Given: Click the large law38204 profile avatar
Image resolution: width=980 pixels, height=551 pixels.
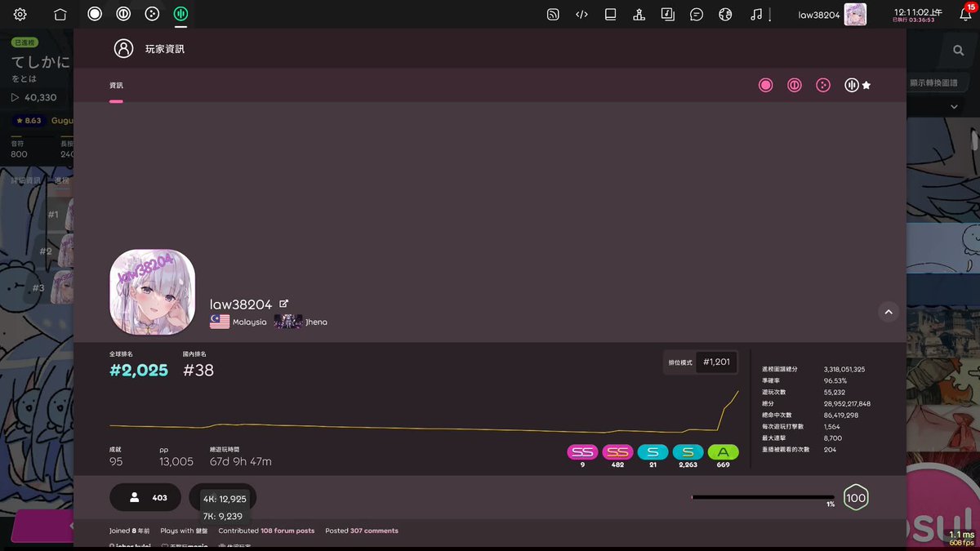Looking at the screenshot, I should (152, 292).
